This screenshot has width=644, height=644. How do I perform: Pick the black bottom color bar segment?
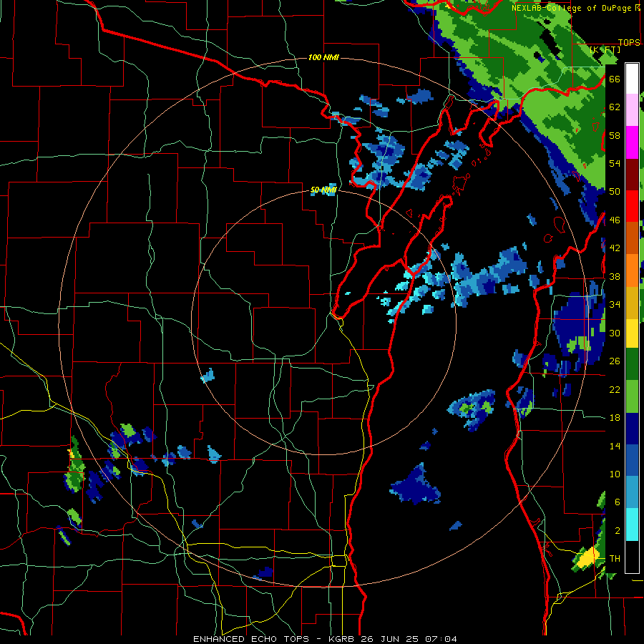click(632, 557)
